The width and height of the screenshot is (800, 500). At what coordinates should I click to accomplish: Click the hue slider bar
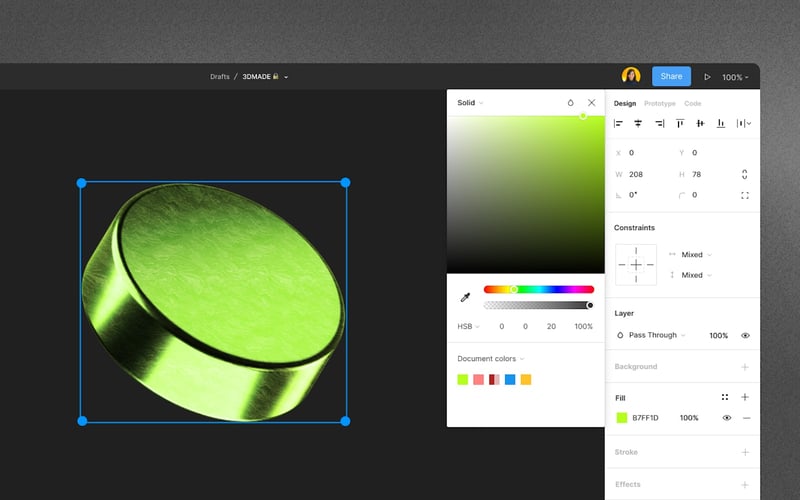point(539,289)
